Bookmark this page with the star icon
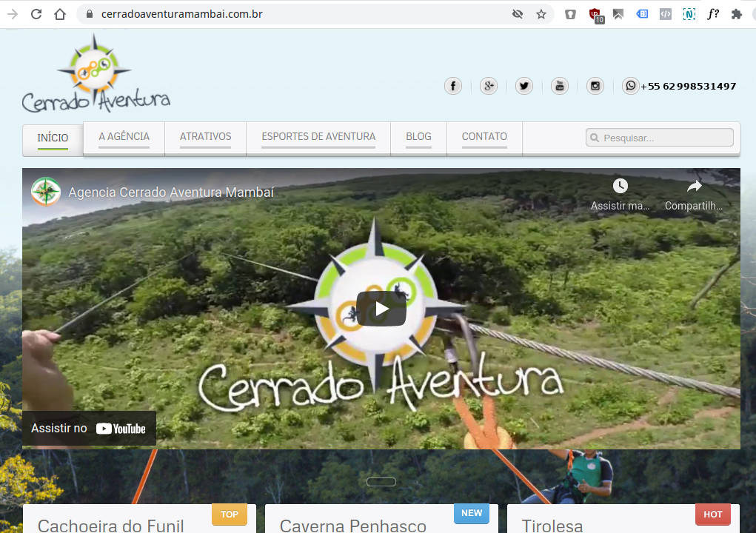Viewport: 756px width, 533px height. point(541,14)
